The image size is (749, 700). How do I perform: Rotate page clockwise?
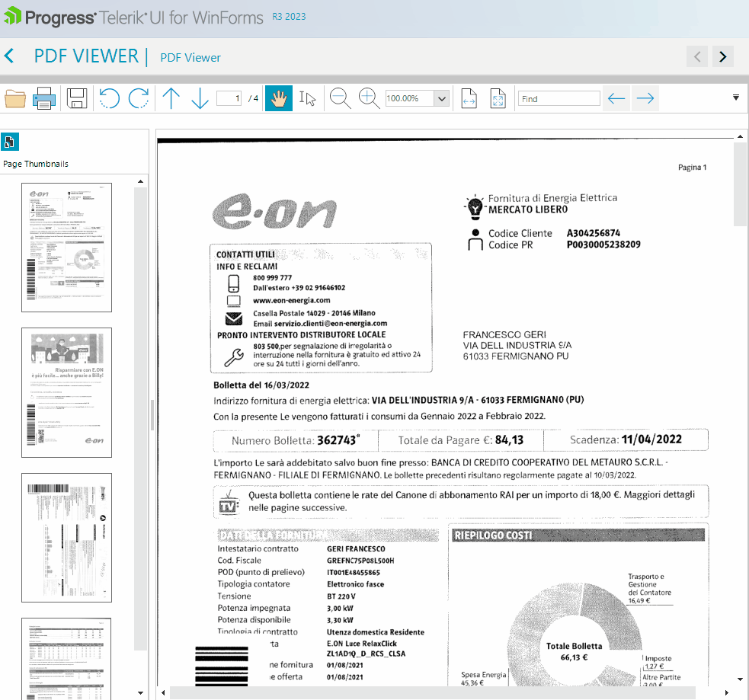click(x=139, y=98)
